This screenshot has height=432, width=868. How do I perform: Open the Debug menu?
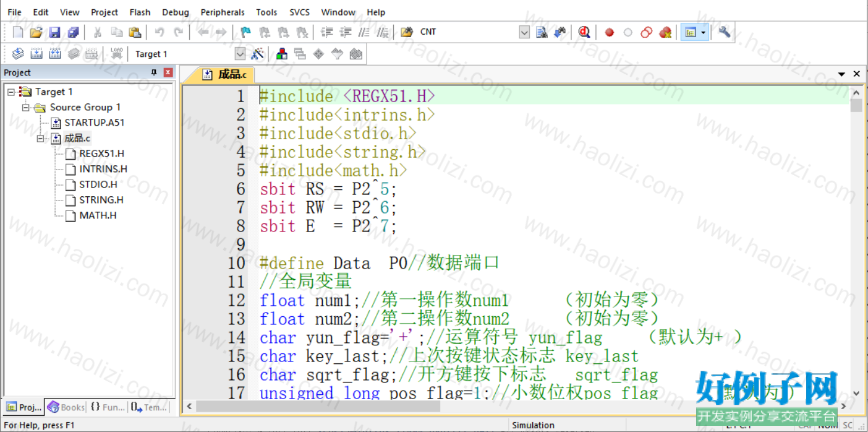[176, 12]
